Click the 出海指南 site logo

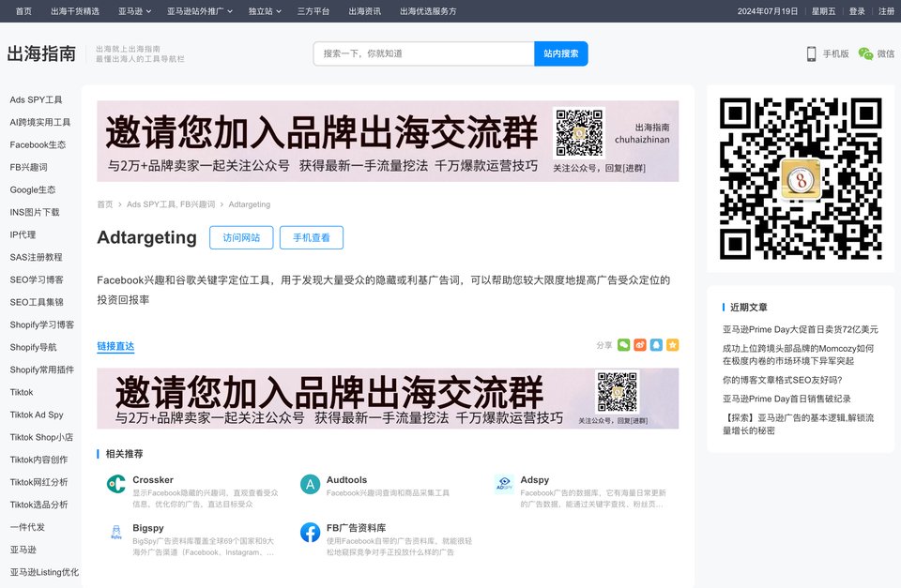41,53
